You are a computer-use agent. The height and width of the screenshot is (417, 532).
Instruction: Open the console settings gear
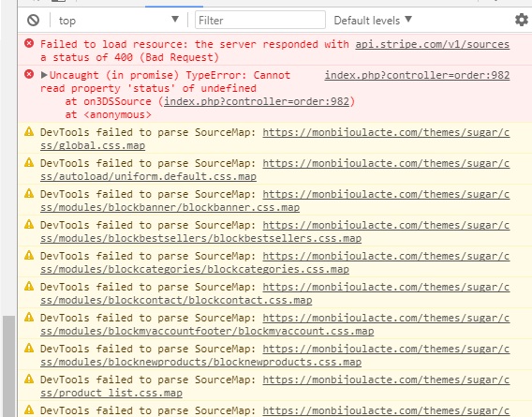pos(522,20)
